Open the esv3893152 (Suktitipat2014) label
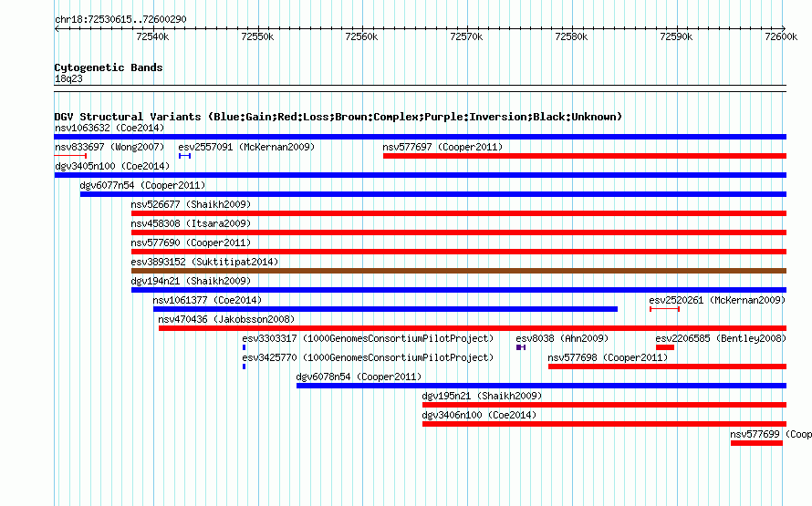 pyautogui.click(x=204, y=262)
